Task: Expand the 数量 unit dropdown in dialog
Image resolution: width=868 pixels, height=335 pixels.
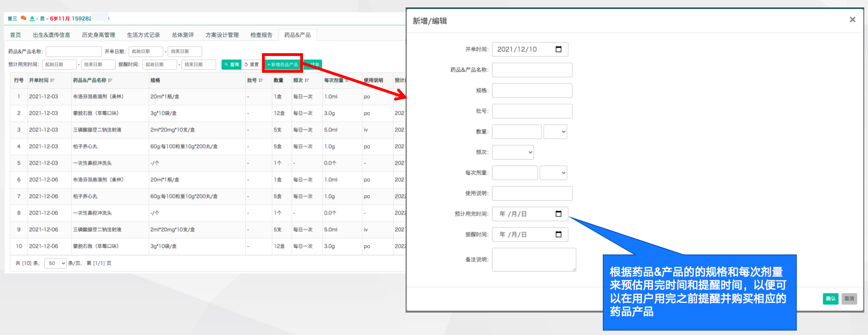Action: coord(555,132)
